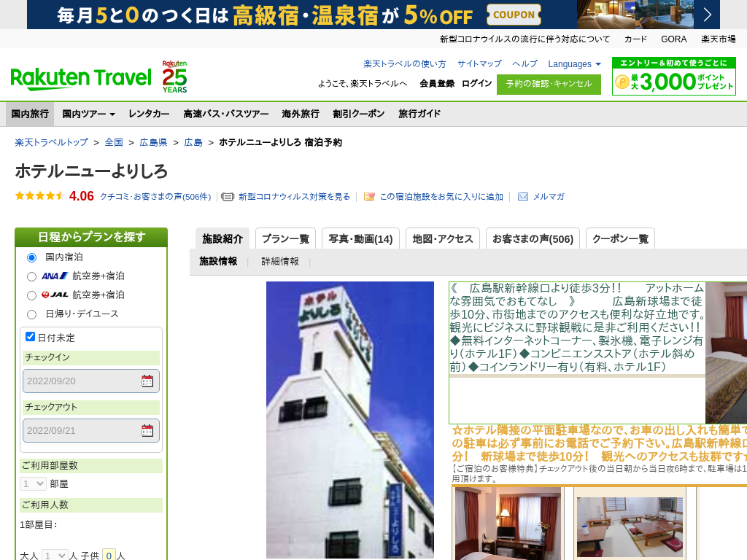The image size is (747, 560).
Task: Go to 広島県 breadcrumb link
Action: [153, 142]
